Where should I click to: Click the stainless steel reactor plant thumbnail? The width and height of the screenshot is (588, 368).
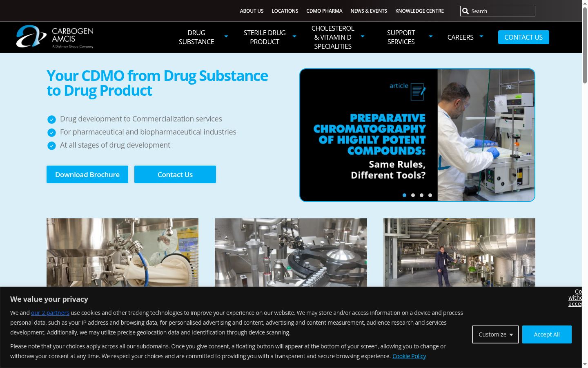coord(459,252)
